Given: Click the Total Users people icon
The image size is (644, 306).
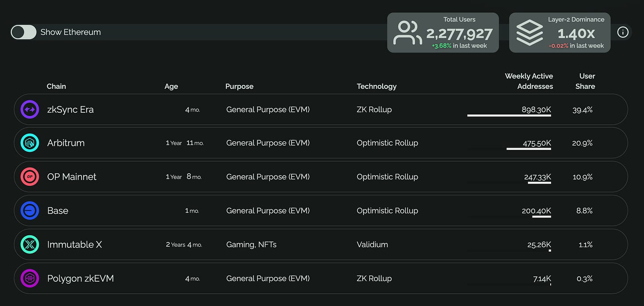Looking at the screenshot, I should 407,33.
